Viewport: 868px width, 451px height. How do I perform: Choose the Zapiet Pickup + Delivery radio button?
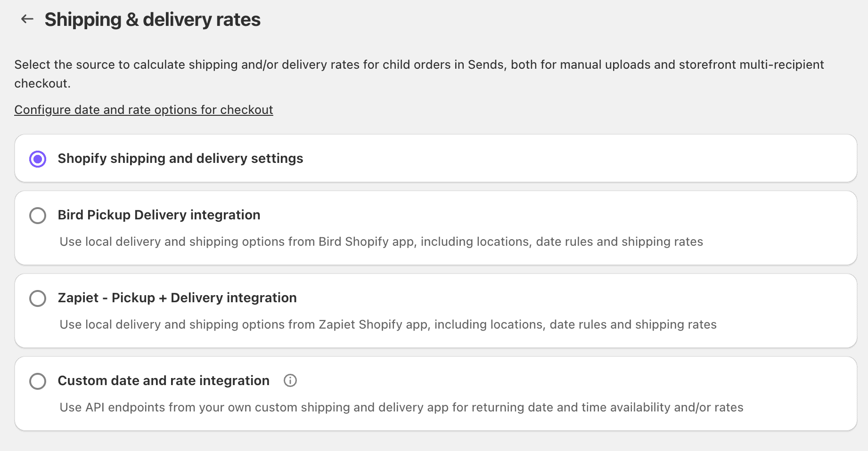tap(38, 298)
